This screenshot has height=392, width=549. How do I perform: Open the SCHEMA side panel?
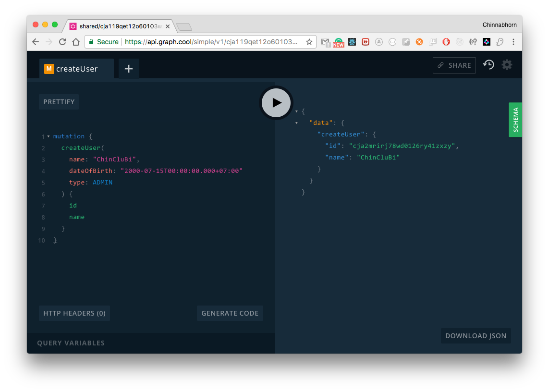515,120
